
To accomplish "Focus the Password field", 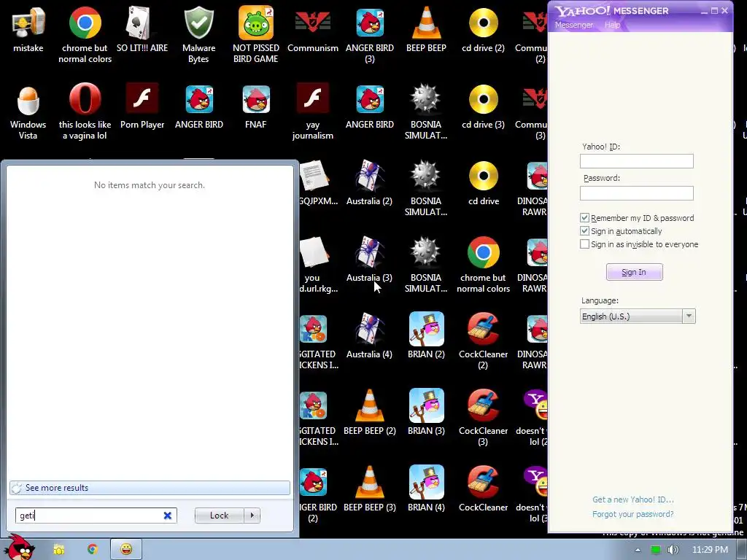I will click(x=636, y=192).
